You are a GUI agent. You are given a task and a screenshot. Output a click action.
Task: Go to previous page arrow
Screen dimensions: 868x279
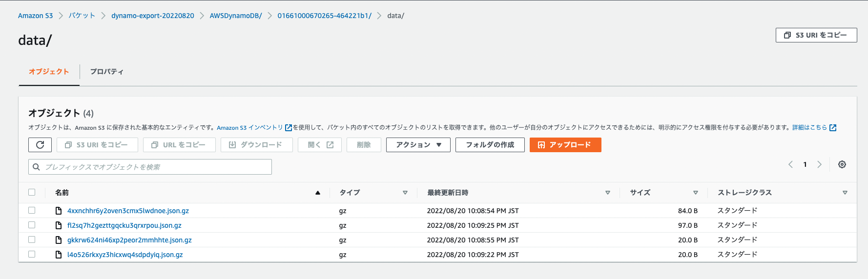[x=790, y=164]
